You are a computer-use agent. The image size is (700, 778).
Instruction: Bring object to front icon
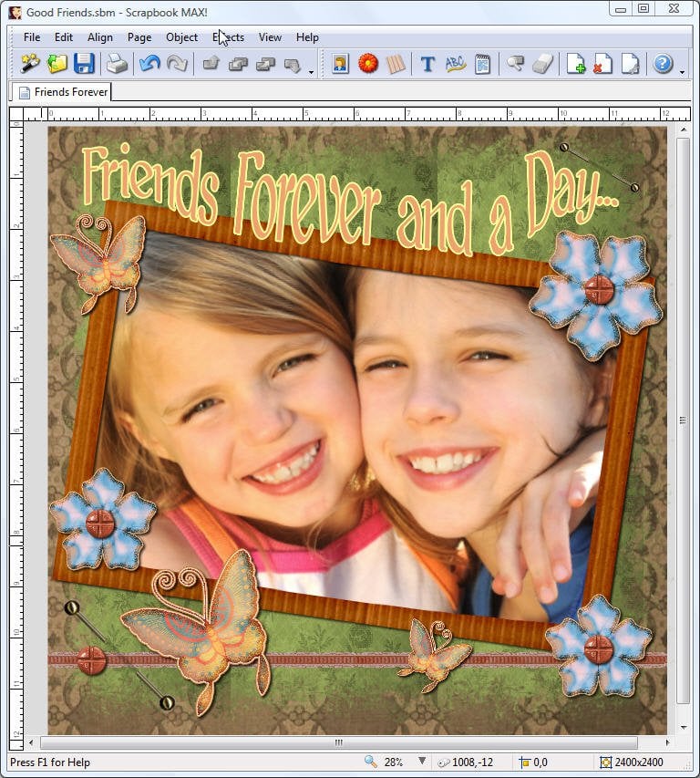211,64
